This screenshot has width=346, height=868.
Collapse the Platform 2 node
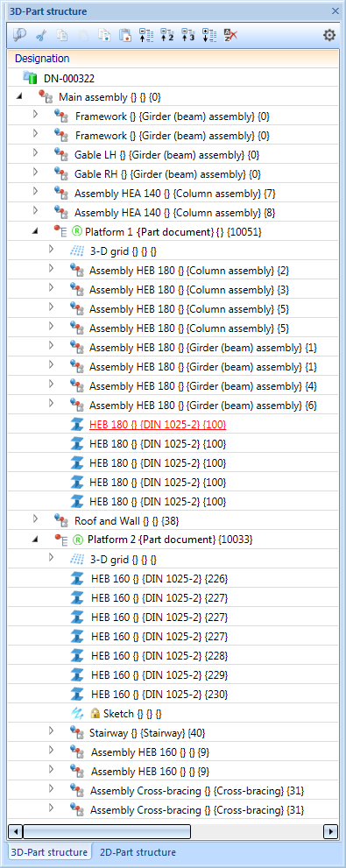click(35, 539)
